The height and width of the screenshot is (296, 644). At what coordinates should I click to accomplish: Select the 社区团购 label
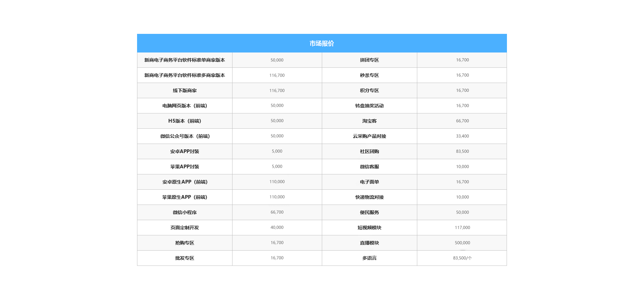[x=369, y=151]
